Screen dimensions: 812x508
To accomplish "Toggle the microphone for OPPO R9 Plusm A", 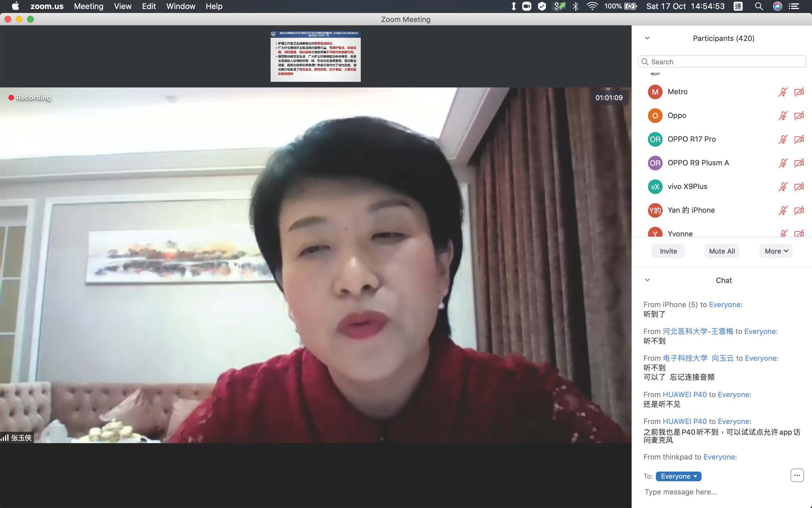I will pyautogui.click(x=783, y=163).
